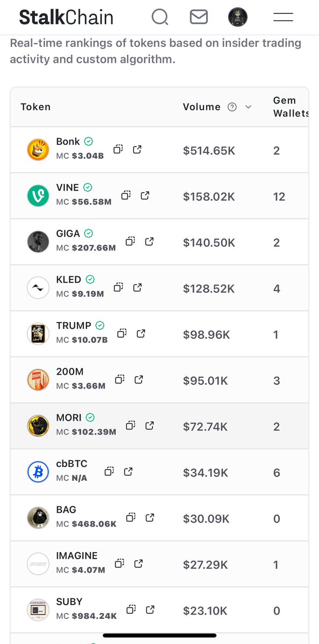Sort by Gem Wallets column header
The height and width of the screenshot is (644, 319).
[x=291, y=107]
